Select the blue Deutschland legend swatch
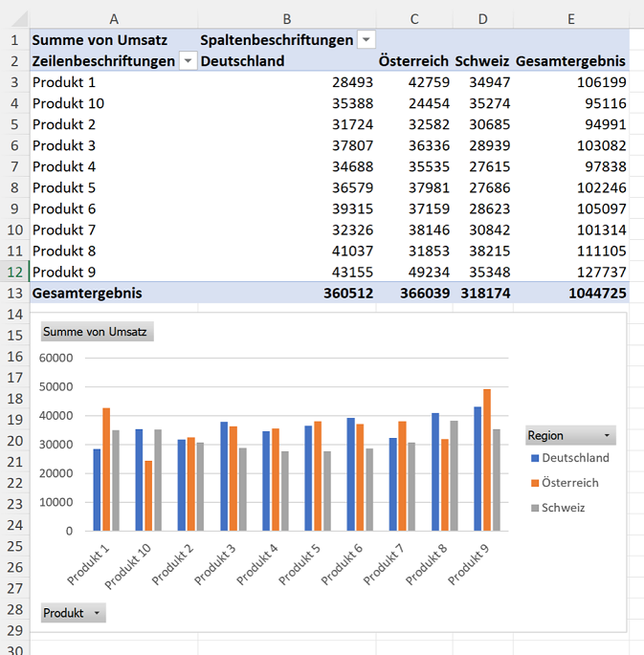The image size is (644, 655). tap(535, 458)
